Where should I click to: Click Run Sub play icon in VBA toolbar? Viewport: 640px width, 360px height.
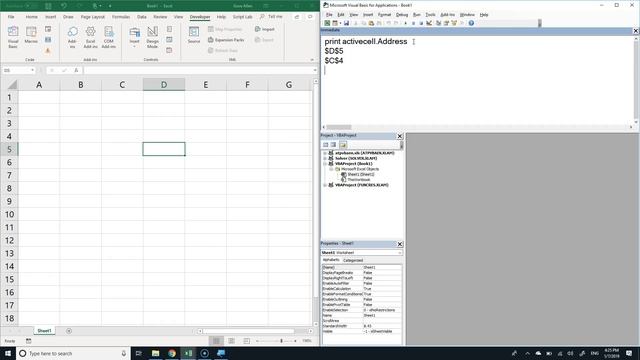[405, 23]
